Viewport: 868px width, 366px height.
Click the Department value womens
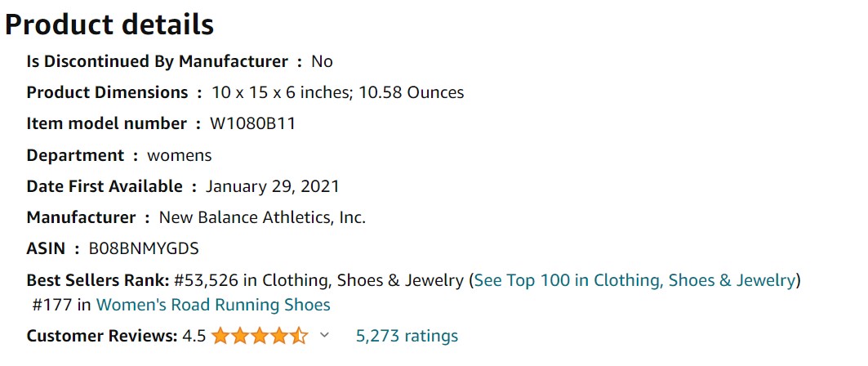pos(180,155)
